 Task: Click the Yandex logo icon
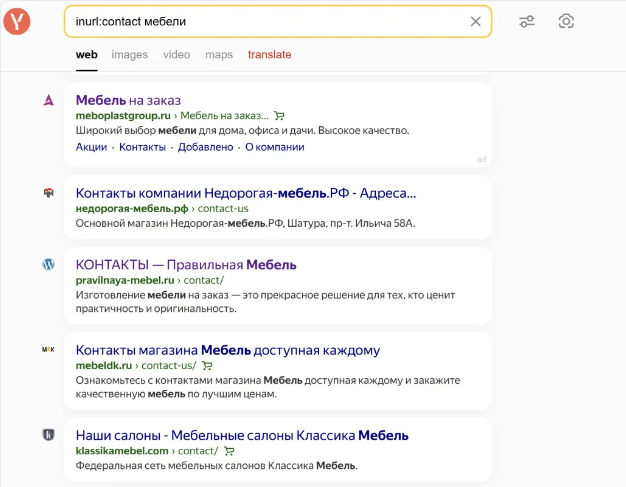tap(17, 21)
